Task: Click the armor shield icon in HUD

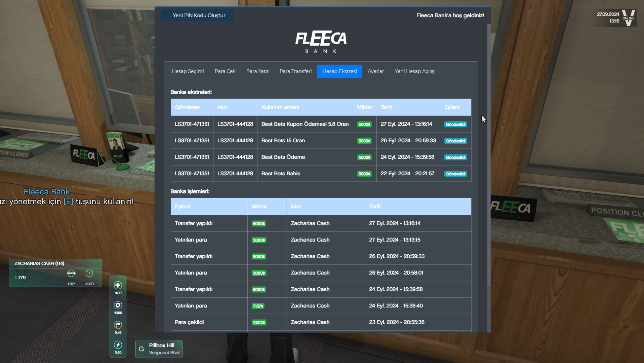Action: tap(118, 305)
